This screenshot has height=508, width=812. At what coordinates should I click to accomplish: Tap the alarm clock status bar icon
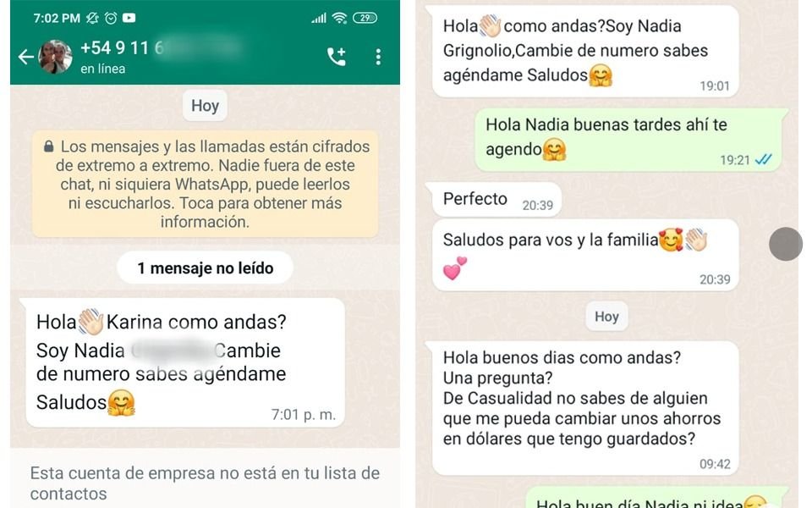tap(111, 18)
